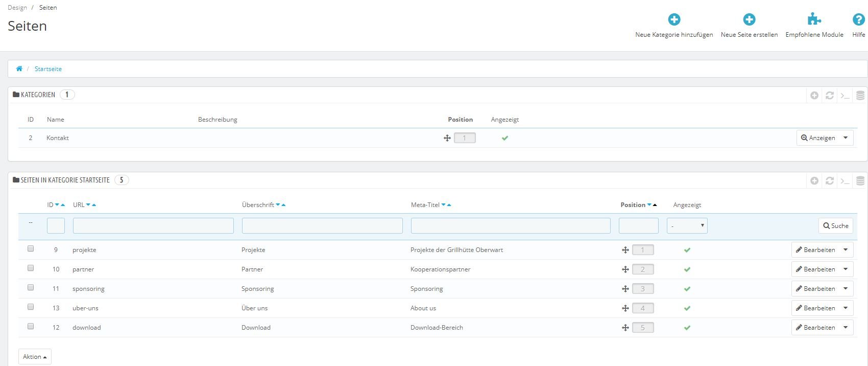Sort ID column ascending arrow

[63, 205]
